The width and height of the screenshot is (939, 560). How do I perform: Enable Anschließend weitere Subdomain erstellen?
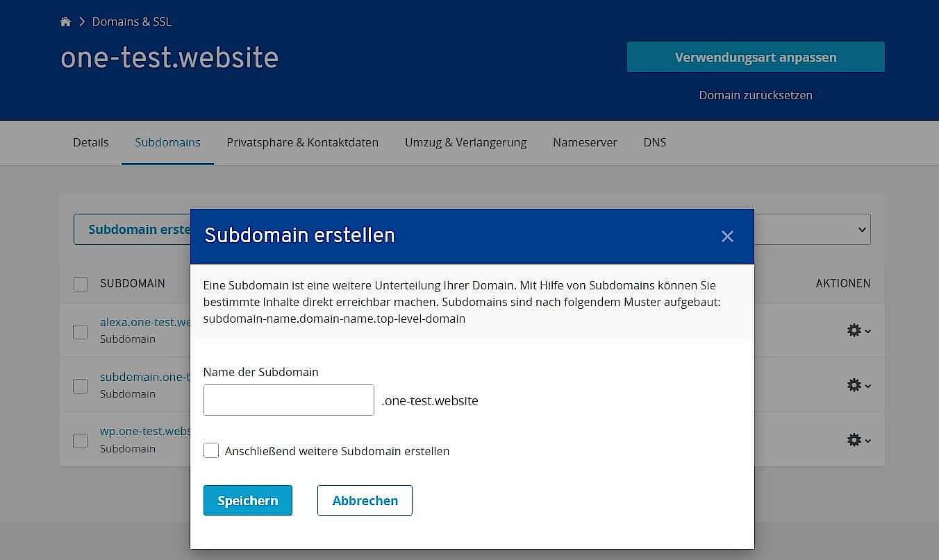click(x=211, y=450)
